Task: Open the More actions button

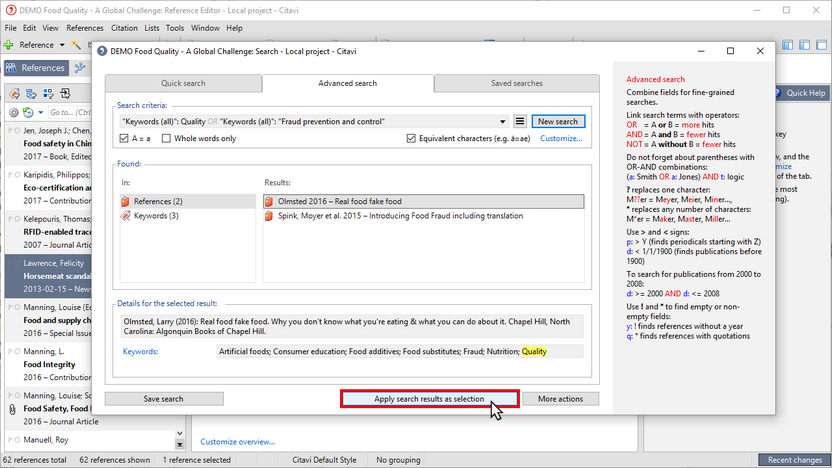Action: click(x=560, y=399)
